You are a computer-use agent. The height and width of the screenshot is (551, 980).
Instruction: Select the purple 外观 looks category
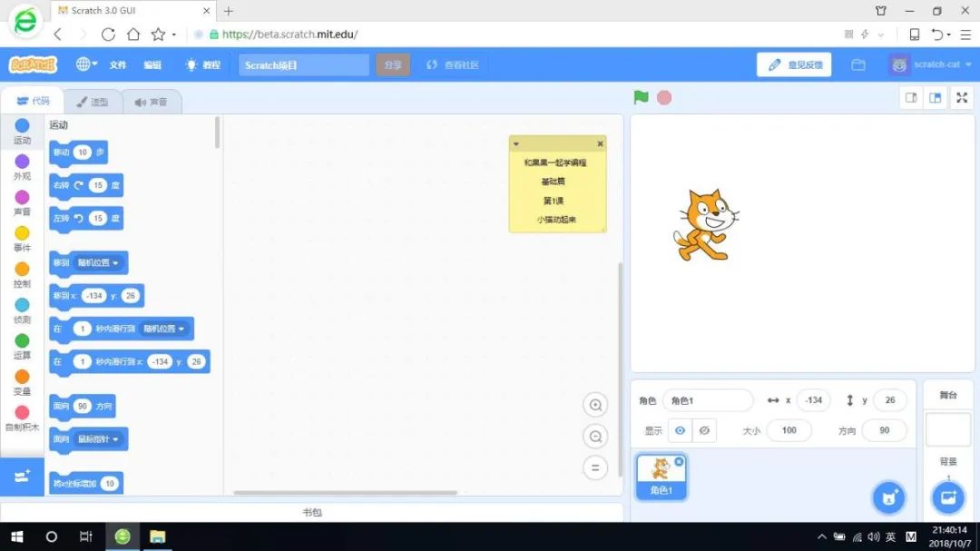pyautogui.click(x=22, y=167)
